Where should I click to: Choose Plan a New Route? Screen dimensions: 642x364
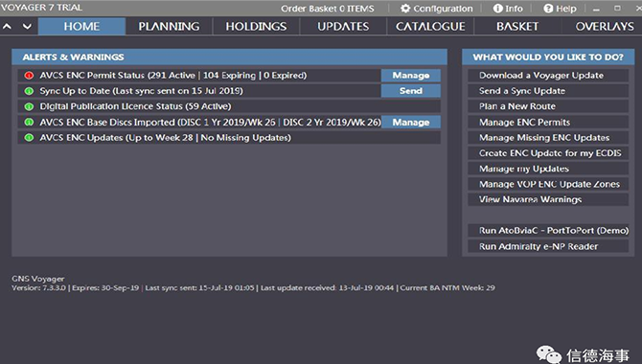[548, 106]
